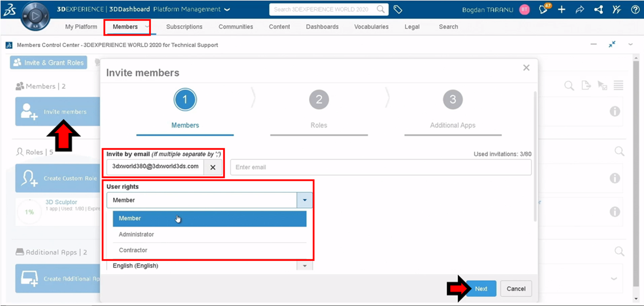
Task: Go to step 2 Roles in wizard
Action: (319, 100)
